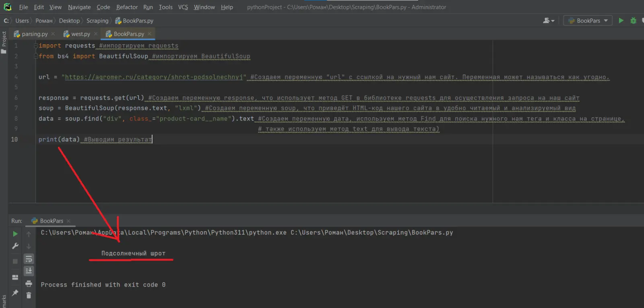Open the Edit menu
644x308 pixels.
click(x=39, y=7)
